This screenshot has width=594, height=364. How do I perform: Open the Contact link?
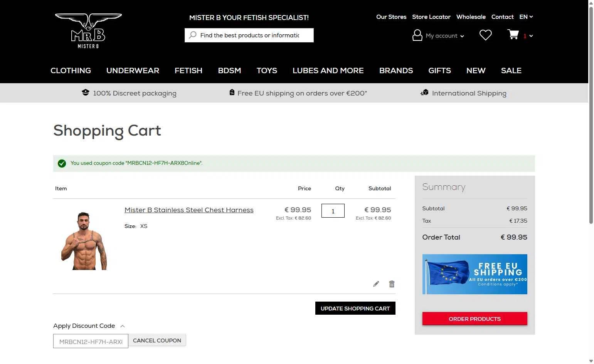pyautogui.click(x=503, y=17)
